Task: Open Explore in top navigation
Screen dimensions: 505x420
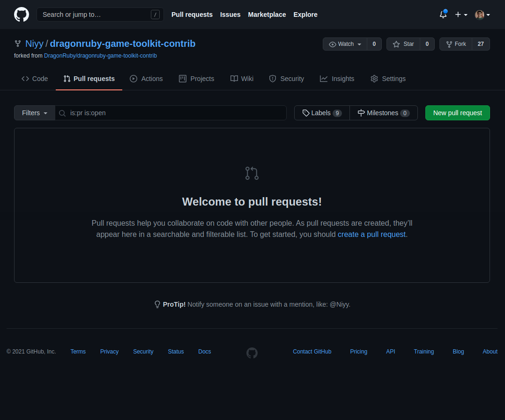Action: point(305,15)
